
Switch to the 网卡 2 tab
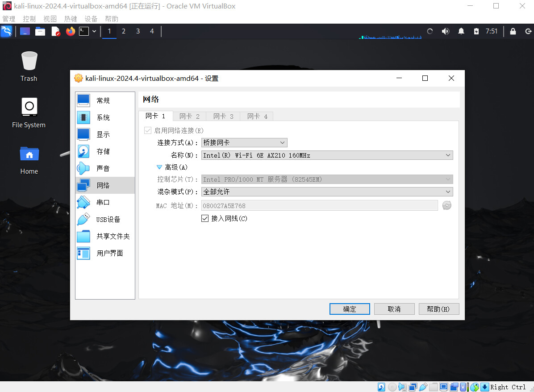(189, 117)
